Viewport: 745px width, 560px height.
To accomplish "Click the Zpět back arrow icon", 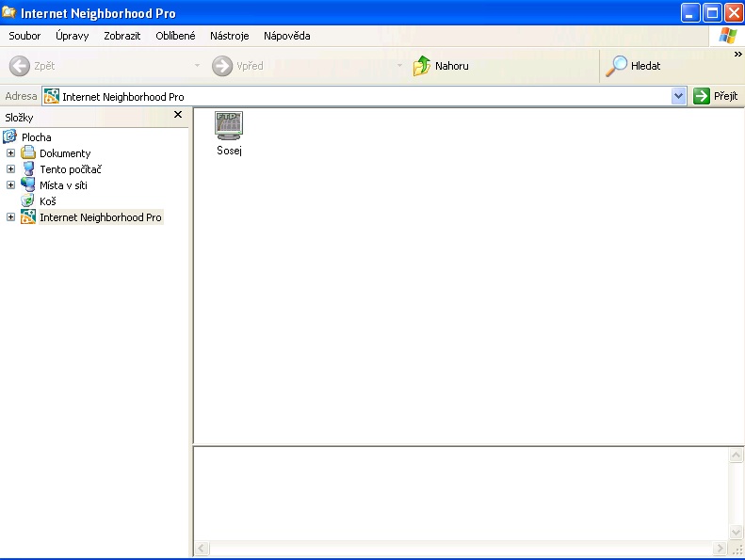I will [x=20, y=66].
